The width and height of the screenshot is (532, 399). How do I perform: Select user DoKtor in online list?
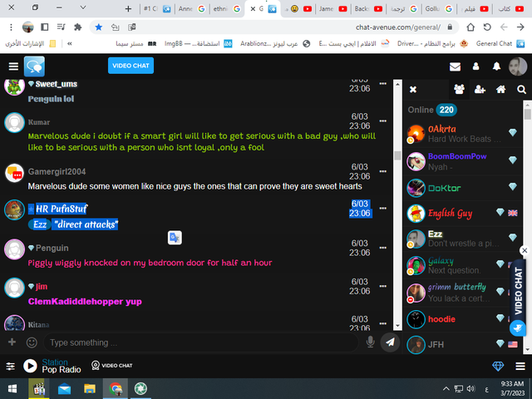462,188
